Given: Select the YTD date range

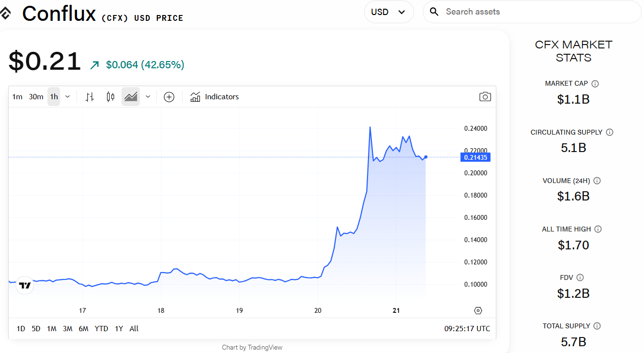Looking at the screenshot, I should click(x=101, y=329).
